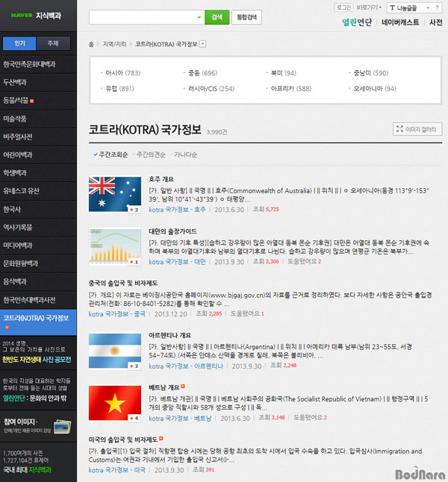Viewport: 448px width, 482px height.
Task: Select 어린이백과 in sidebar
Action: pos(38,155)
